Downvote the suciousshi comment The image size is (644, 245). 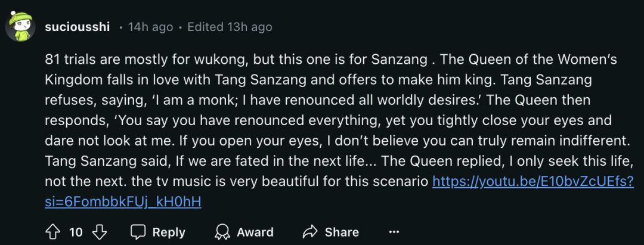pos(100,232)
